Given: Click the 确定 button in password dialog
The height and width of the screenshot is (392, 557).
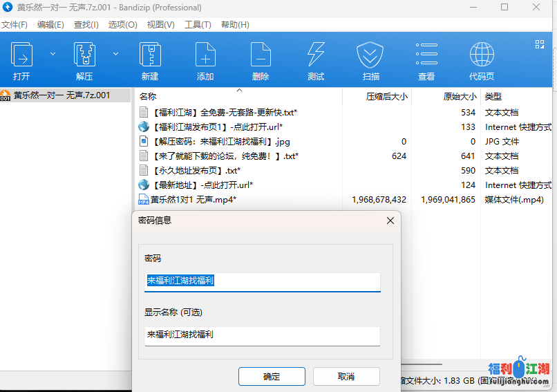Looking at the screenshot, I should (272, 377).
